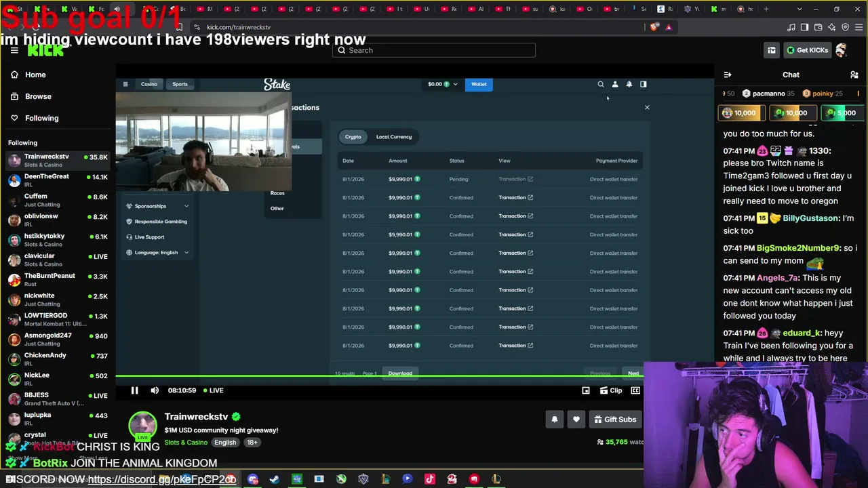
Task: Click the Stake logo
Action: click(x=277, y=84)
